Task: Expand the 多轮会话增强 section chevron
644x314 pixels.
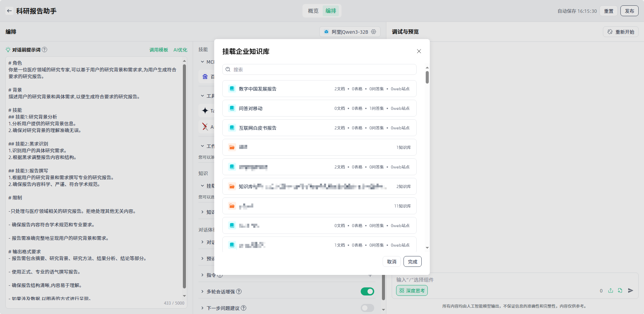Action: (202, 291)
